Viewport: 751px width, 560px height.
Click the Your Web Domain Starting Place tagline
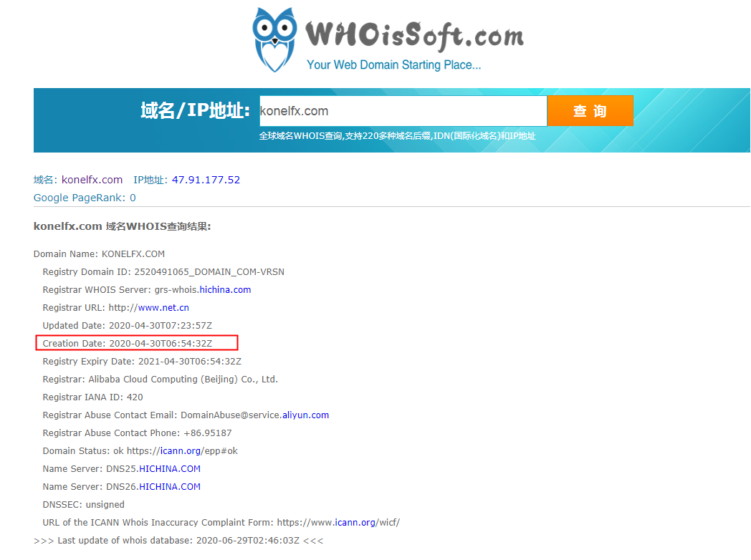[x=393, y=65]
